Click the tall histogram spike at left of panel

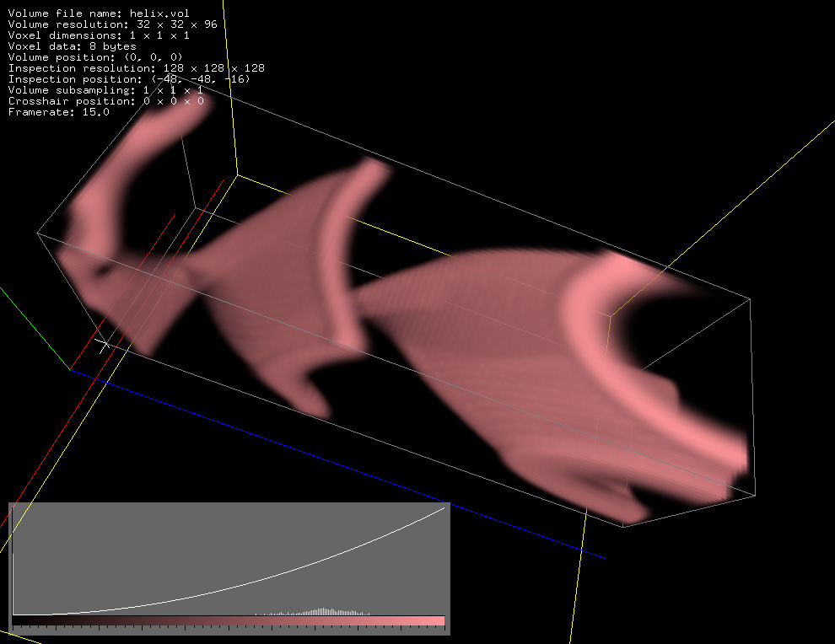click(x=13, y=584)
